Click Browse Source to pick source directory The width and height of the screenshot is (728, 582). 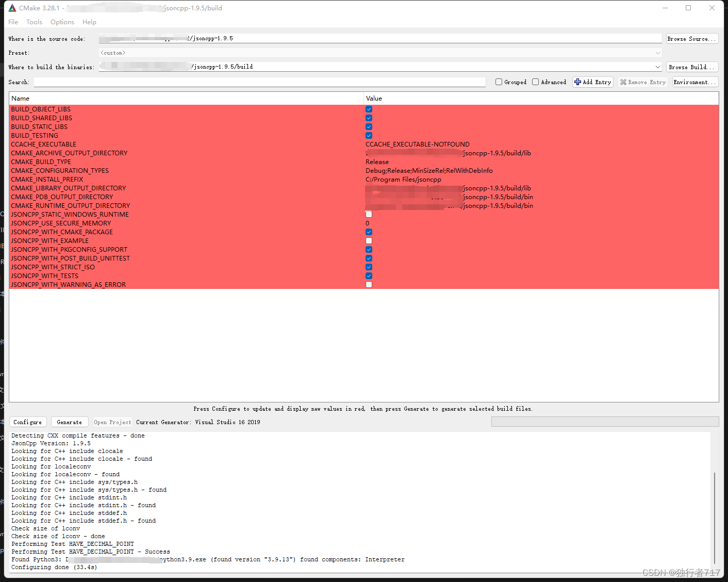click(x=692, y=38)
